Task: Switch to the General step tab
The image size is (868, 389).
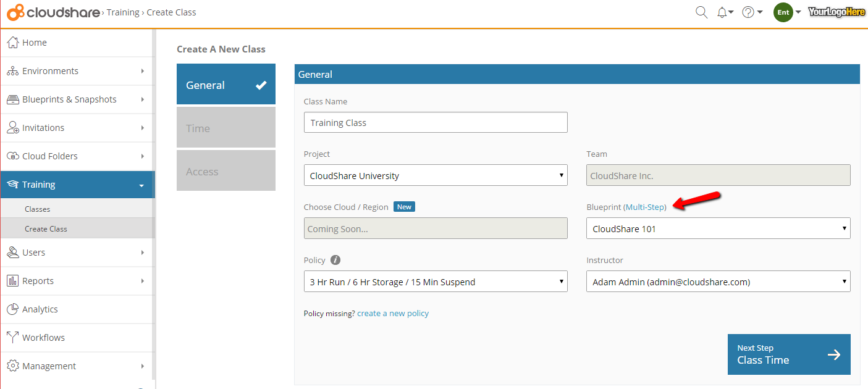Action: tap(226, 84)
